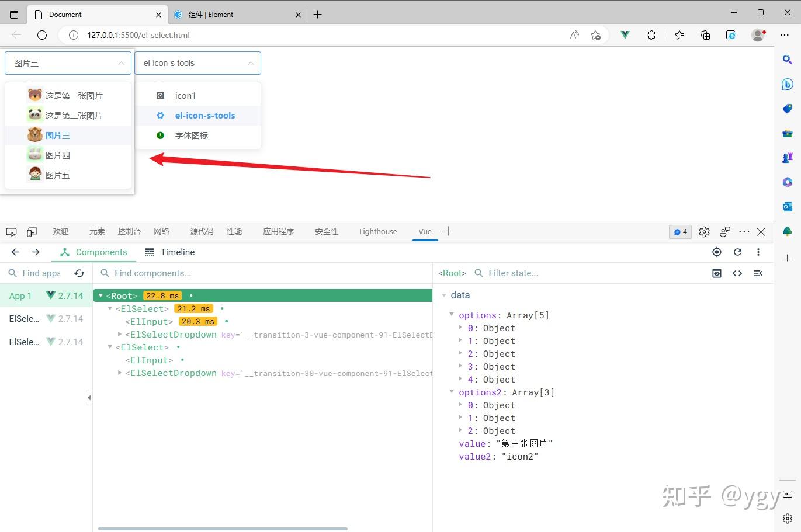
Task: Click the browser refresh icon
Action: point(42,35)
